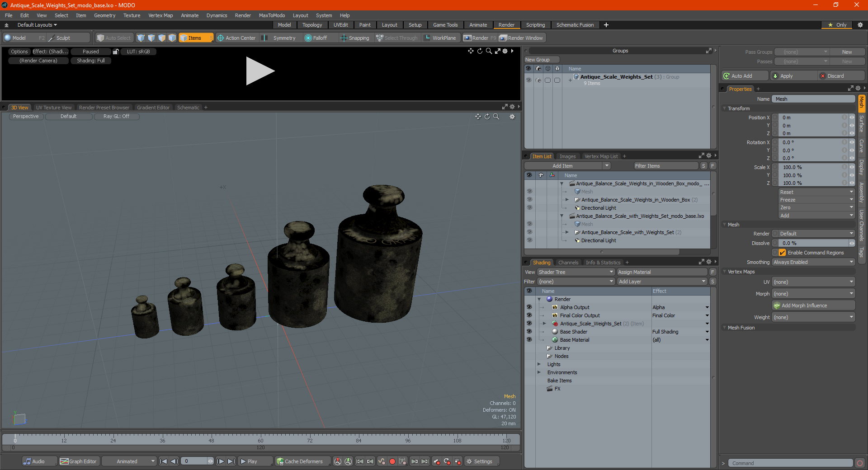868x470 pixels.
Task: Toggle visibility of Final Color Output layer
Action: pos(529,315)
